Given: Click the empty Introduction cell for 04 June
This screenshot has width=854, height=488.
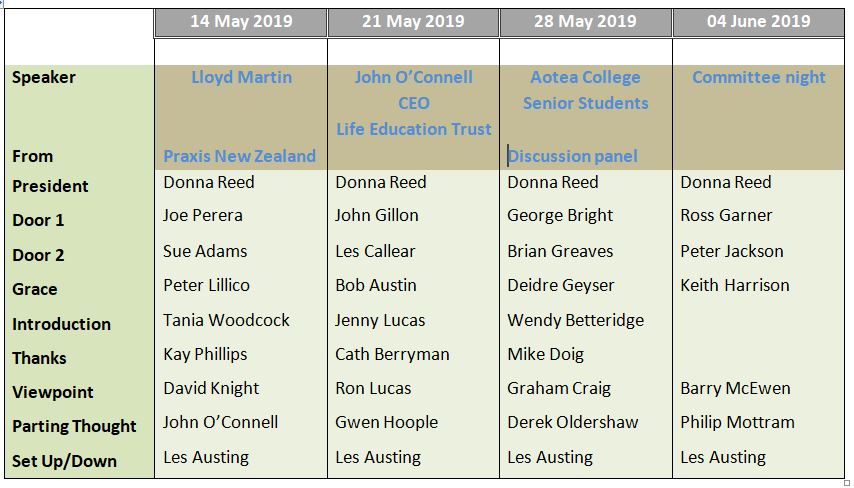Looking at the screenshot, I should click(758, 320).
